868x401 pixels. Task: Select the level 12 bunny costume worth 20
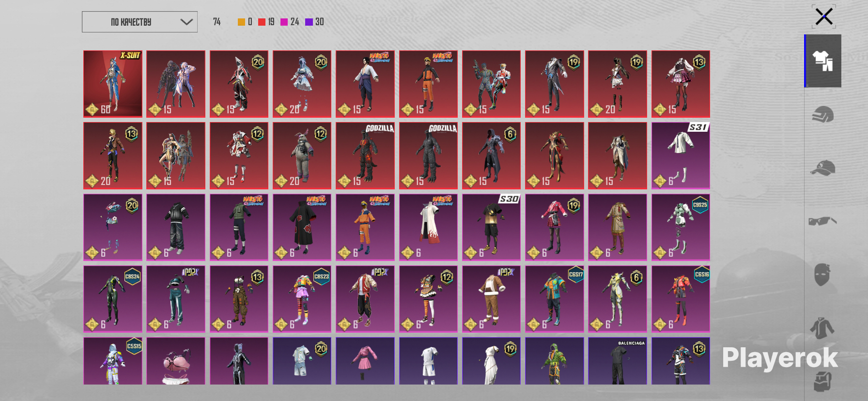(302, 155)
